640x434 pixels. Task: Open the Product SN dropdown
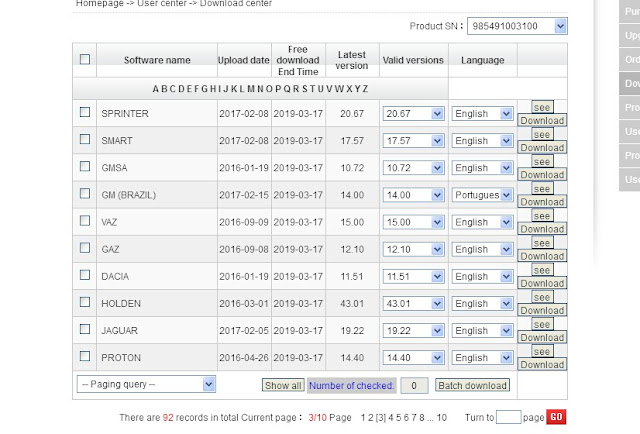pyautogui.click(x=517, y=26)
